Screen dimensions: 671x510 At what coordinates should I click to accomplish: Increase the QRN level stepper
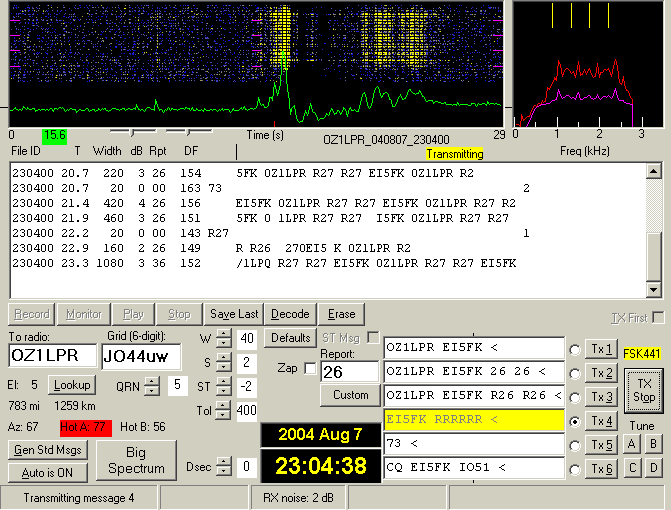(151, 380)
